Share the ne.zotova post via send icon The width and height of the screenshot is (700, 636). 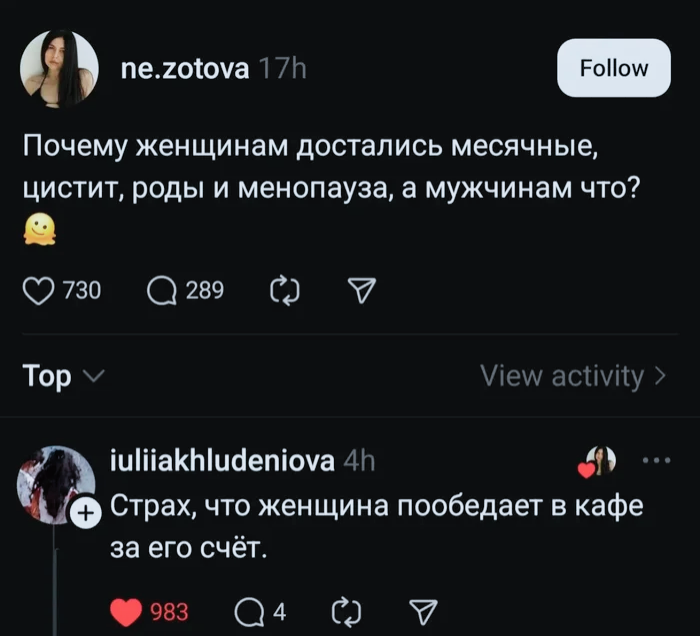click(x=357, y=290)
